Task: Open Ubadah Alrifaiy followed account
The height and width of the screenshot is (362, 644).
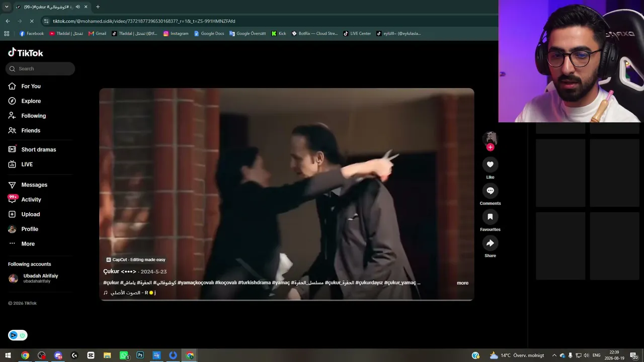Action: pyautogui.click(x=33, y=278)
